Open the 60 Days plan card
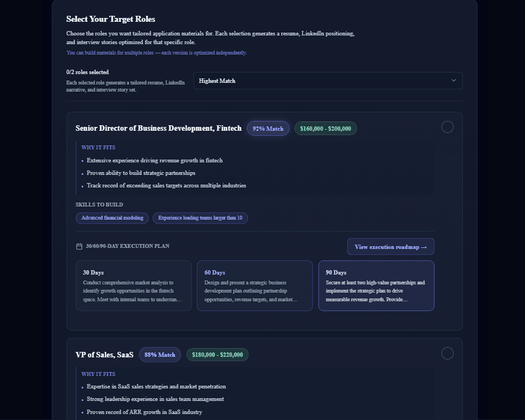This screenshot has width=525, height=420. pyautogui.click(x=255, y=285)
